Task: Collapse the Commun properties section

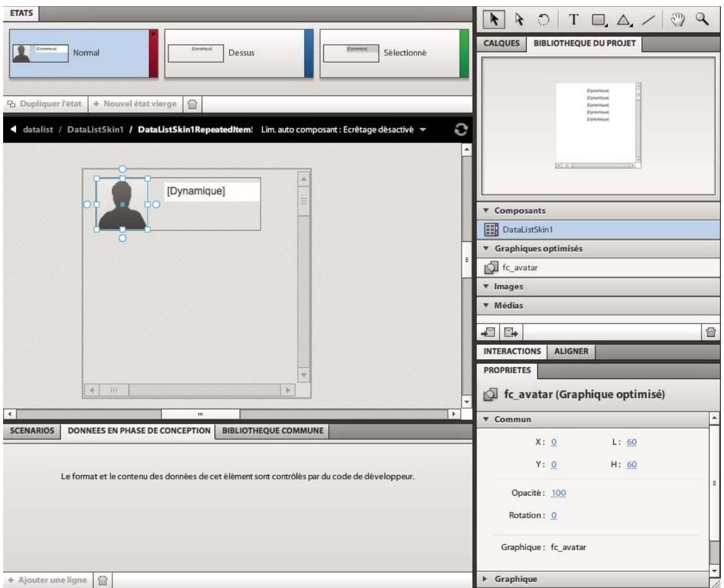Action: pyautogui.click(x=486, y=419)
